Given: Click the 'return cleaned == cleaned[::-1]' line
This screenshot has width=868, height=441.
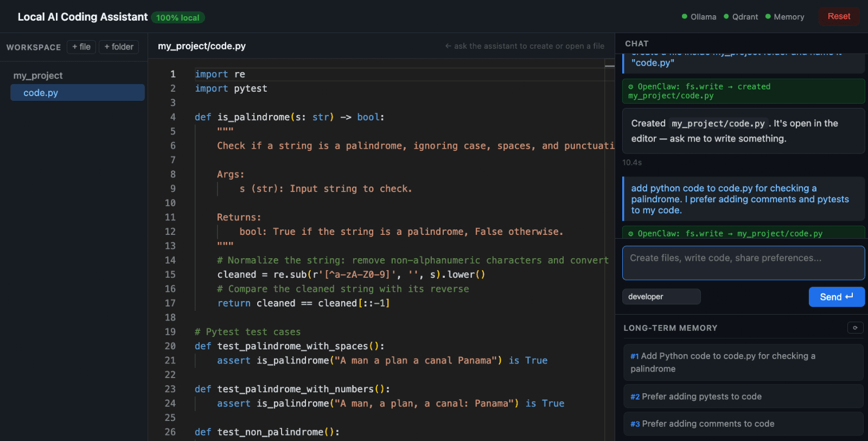Looking at the screenshot, I should pos(304,303).
